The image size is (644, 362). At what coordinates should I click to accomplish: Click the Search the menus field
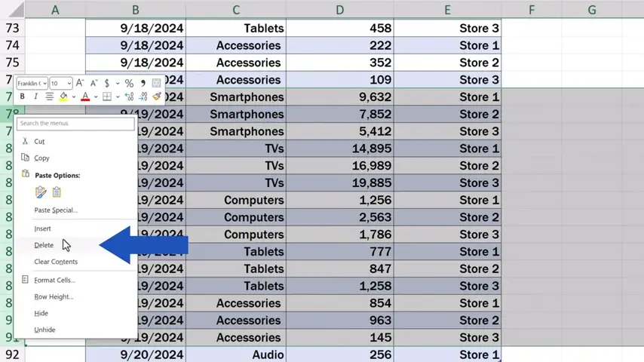pyautogui.click(x=75, y=123)
